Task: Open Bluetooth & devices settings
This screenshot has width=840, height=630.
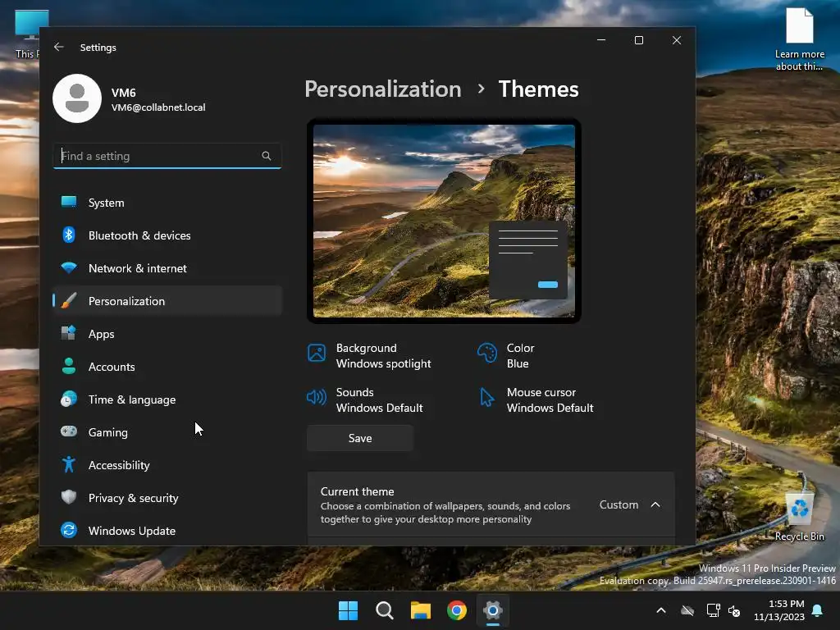Action: [x=167, y=235]
